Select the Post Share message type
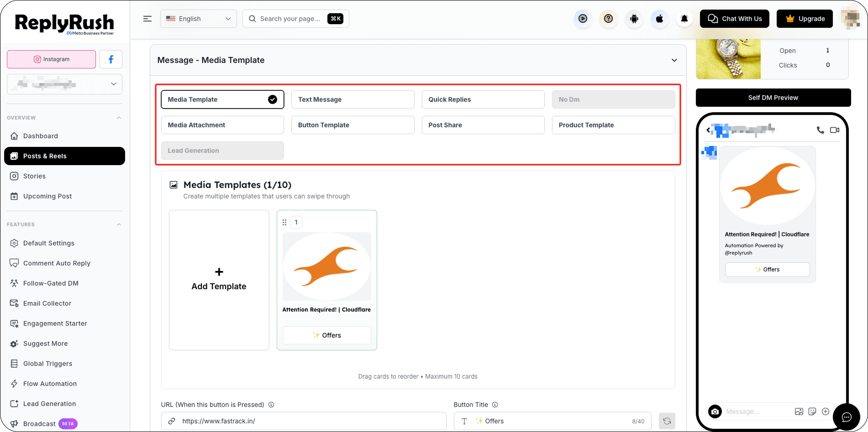This screenshot has width=868, height=432. (x=483, y=125)
